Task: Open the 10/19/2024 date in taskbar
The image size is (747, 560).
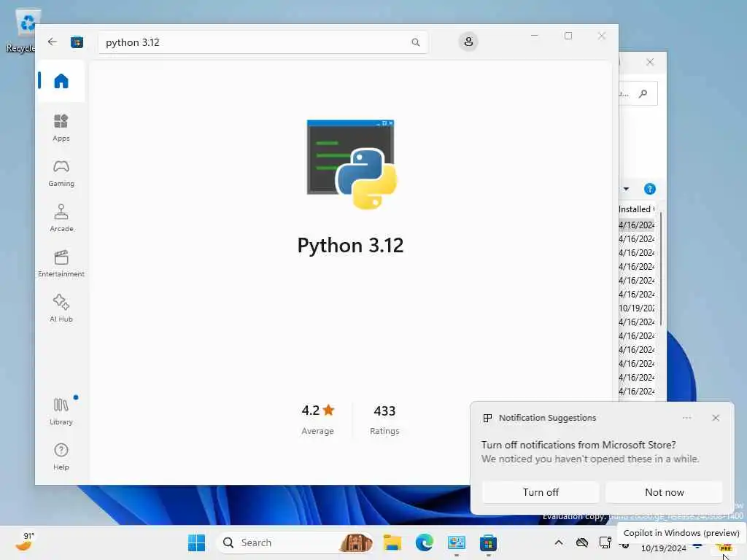Action: point(663,548)
